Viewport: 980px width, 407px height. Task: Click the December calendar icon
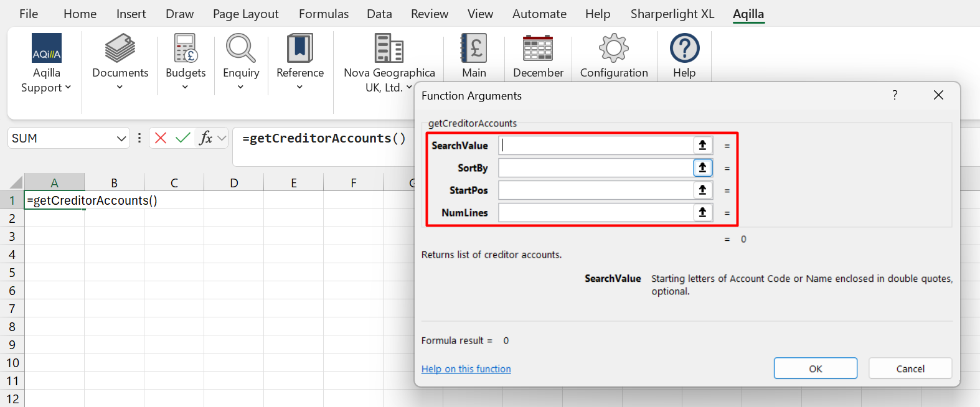click(x=538, y=49)
